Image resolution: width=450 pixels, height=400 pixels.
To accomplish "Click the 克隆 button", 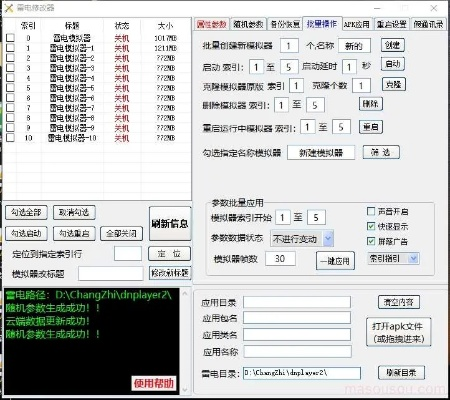I will click(394, 84).
